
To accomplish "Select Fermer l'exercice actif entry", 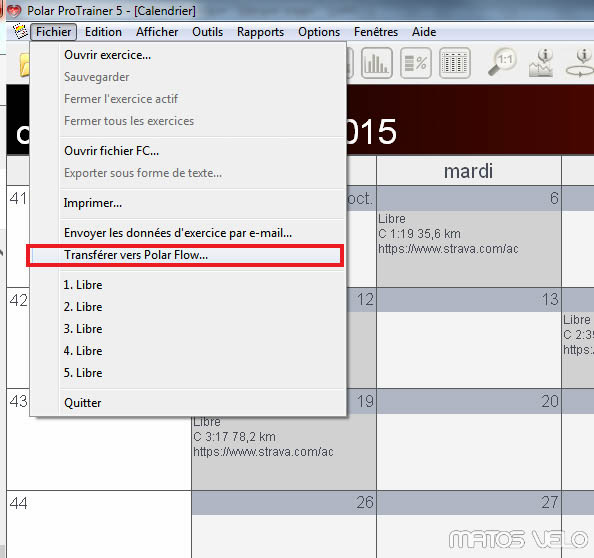I will click(188, 99).
